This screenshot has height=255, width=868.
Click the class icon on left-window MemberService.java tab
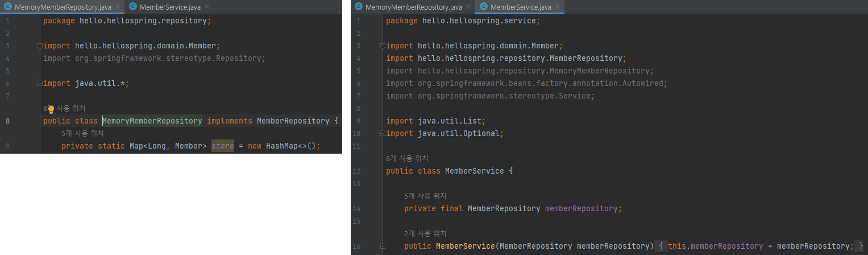[x=133, y=7]
